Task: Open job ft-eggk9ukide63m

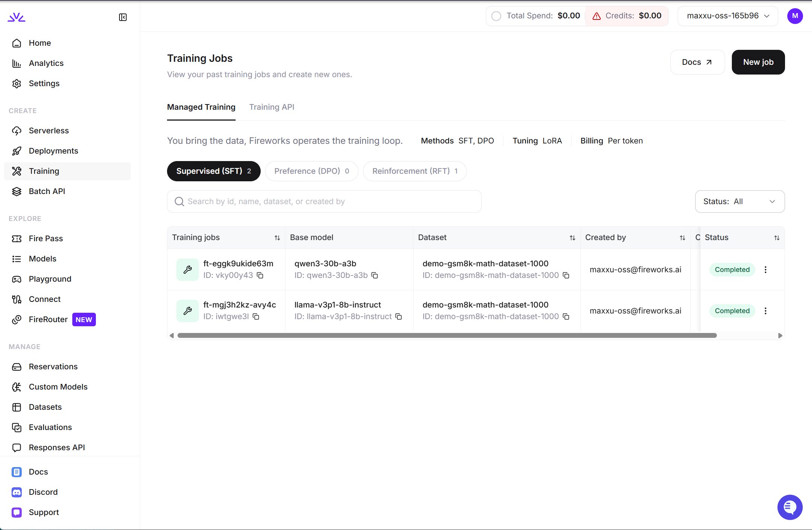Action: coord(238,264)
